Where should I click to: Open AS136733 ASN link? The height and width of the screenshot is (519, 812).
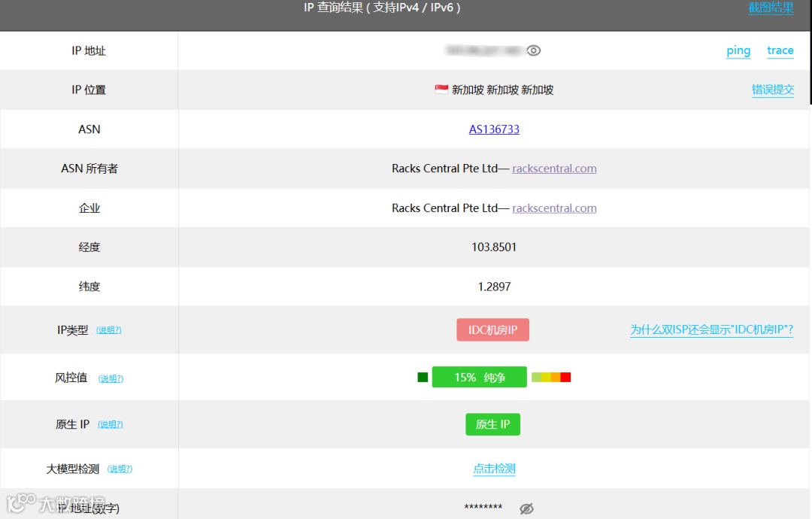tap(494, 129)
